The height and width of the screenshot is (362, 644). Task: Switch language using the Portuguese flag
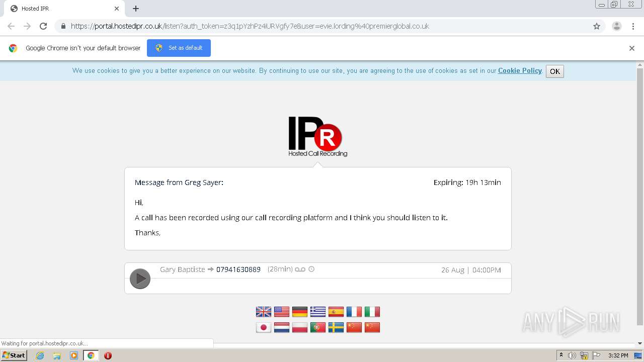click(x=318, y=327)
